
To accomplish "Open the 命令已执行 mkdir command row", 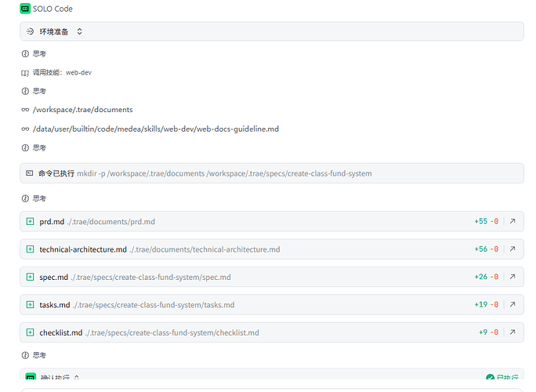I will pyautogui.click(x=272, y=173).
